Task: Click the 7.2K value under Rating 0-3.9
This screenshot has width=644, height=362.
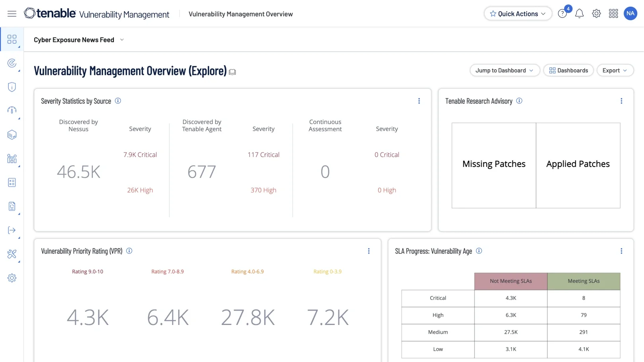Action: point(328,317)
